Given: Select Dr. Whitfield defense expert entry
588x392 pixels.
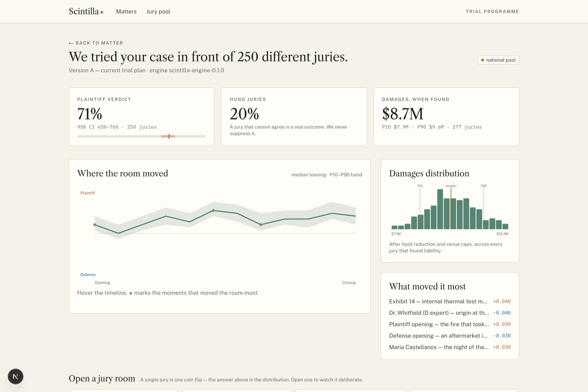Looking at the screenshot, I should coord(450,313).
